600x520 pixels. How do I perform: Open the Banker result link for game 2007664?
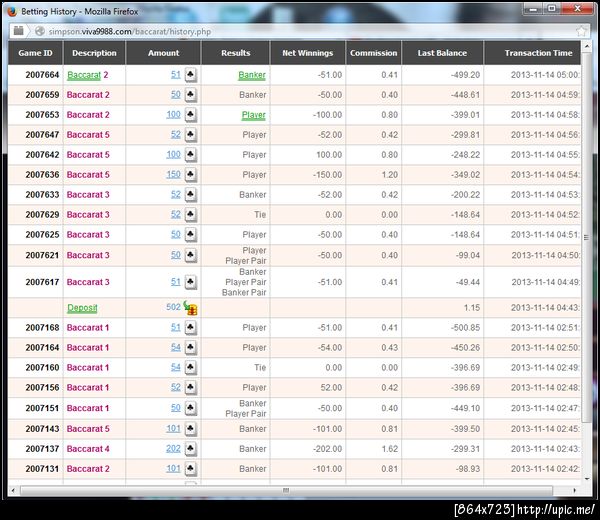pyautogui.click(x=252, y=75)
